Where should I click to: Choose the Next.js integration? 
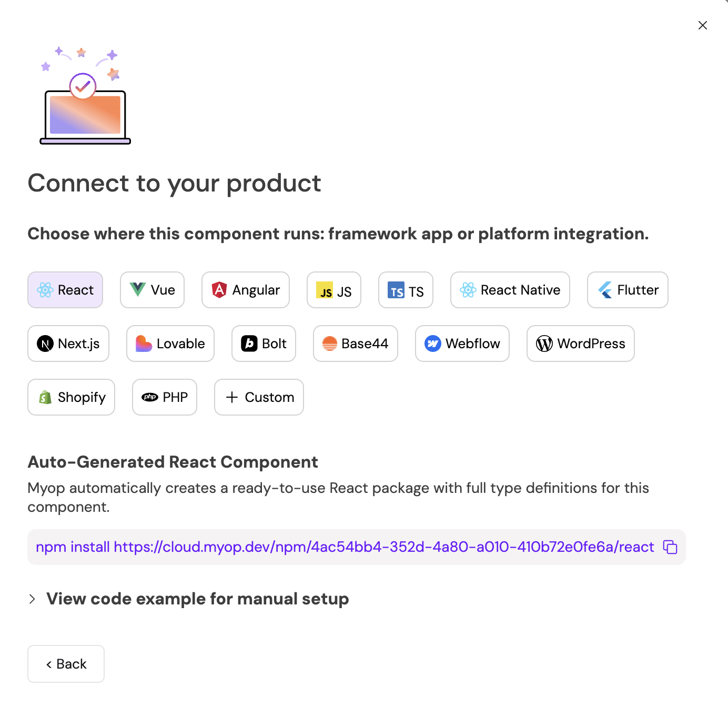click(x=68, y=344)
